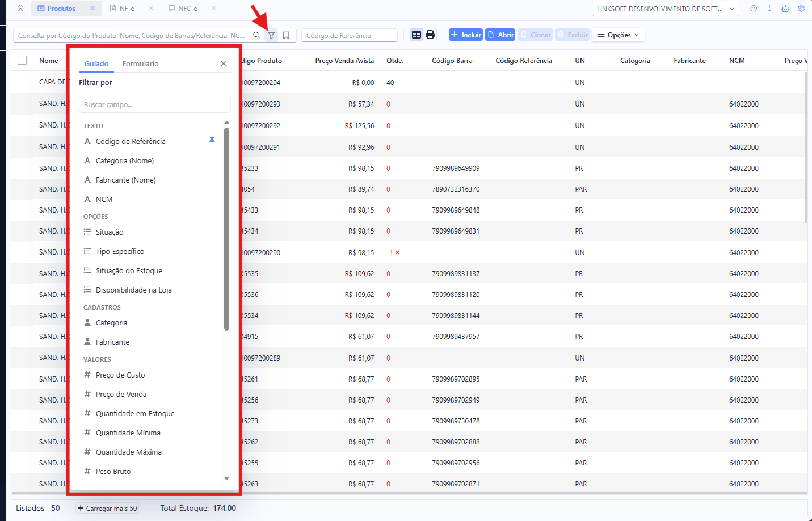
Task: Expand the Opções dropdown menu
Action: point(618,35)
